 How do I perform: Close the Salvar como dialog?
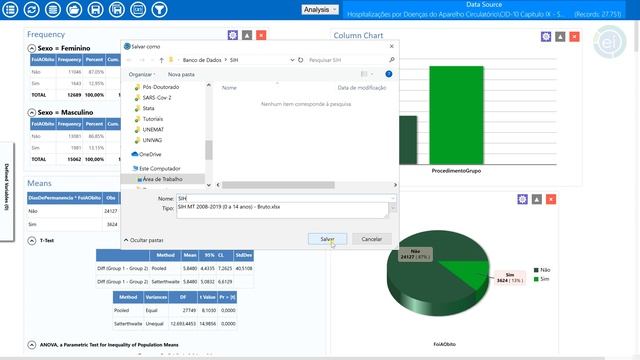pyautogui.click(x=391, y=47)
